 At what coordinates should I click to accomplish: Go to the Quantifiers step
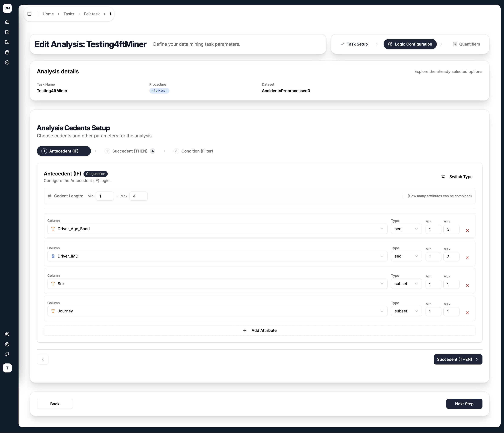[x=466, y=44]
